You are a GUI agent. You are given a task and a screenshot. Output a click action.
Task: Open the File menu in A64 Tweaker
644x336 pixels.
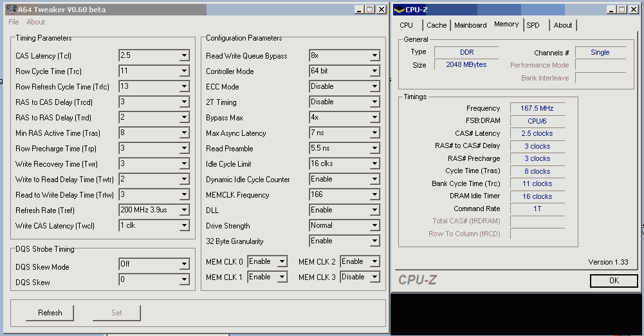click(x=14, y=22)
